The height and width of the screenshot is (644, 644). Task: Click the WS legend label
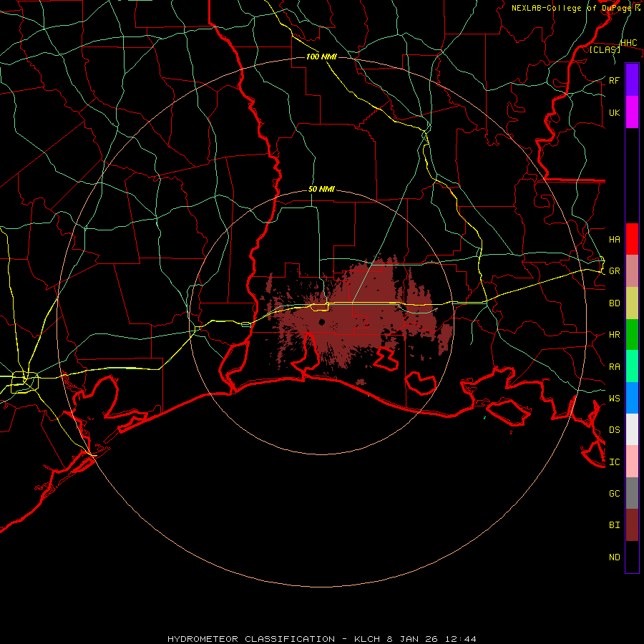tap(614, 399)
